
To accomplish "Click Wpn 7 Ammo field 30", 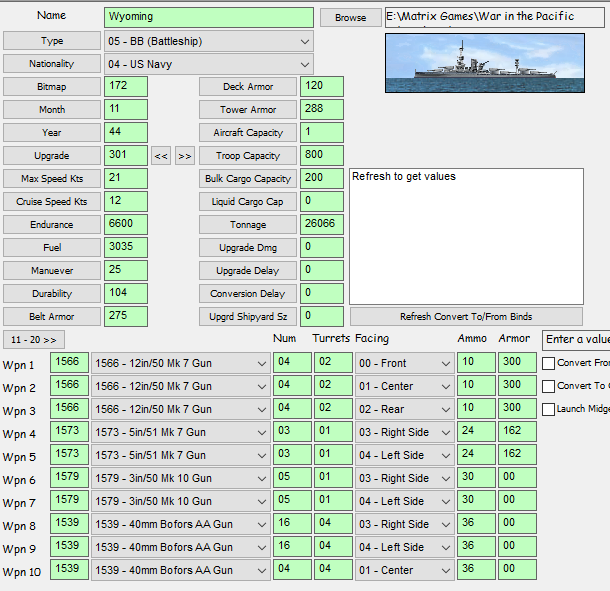I will 476,500.
